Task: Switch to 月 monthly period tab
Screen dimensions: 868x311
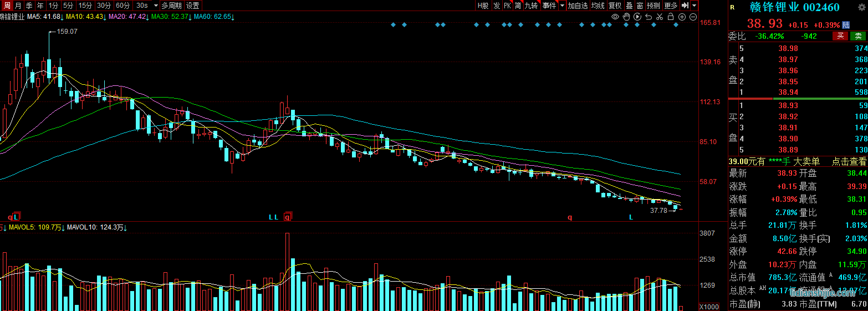Action: click(18, 6)
